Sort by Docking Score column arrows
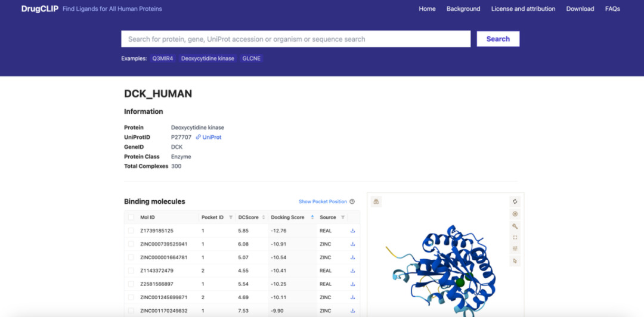 click(x=312, y=217)
